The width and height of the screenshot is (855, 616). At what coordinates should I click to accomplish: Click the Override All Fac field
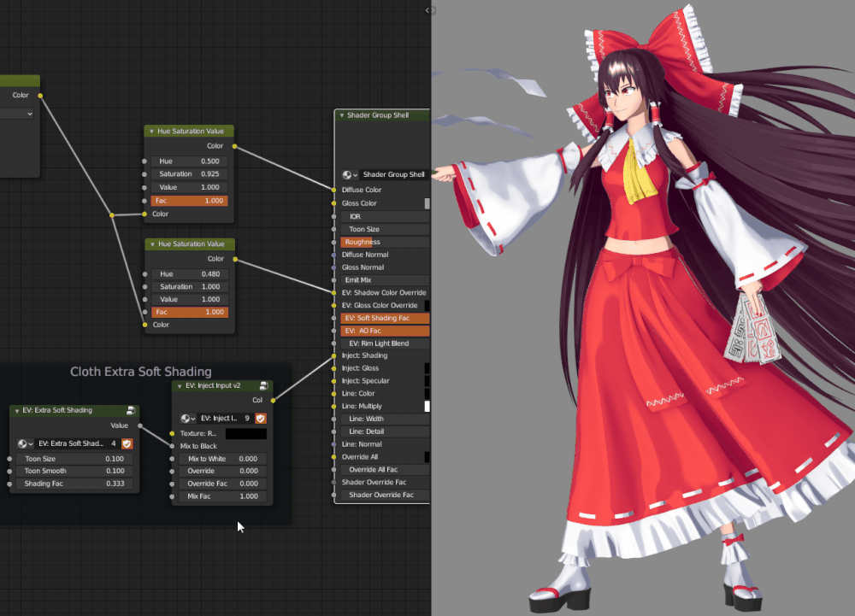tap(385, 470)
